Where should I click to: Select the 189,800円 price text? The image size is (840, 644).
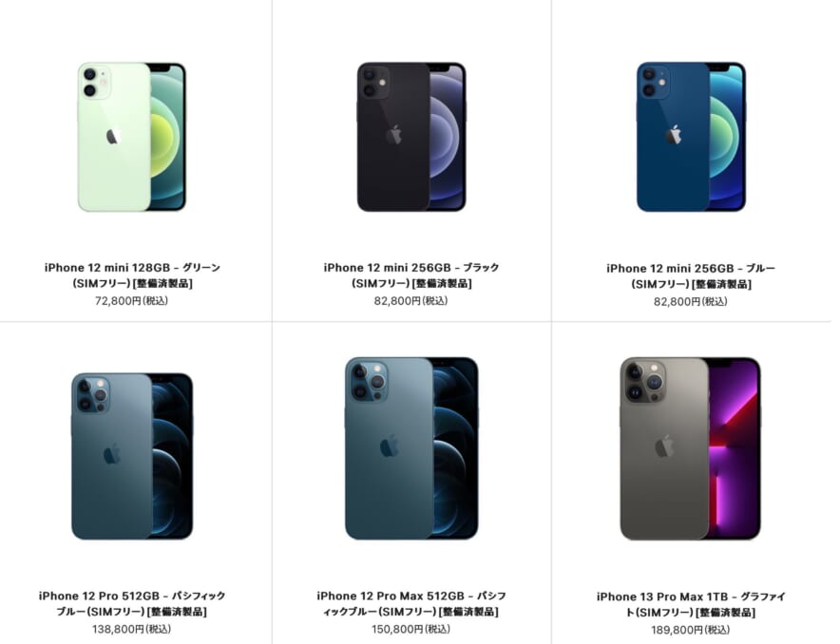(x=691, y=630)
